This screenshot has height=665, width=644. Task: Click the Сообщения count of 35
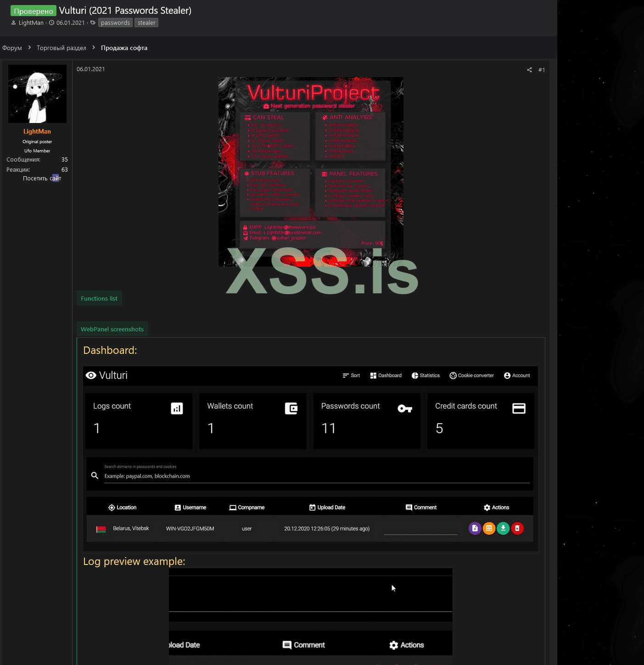tap(65, 160)
